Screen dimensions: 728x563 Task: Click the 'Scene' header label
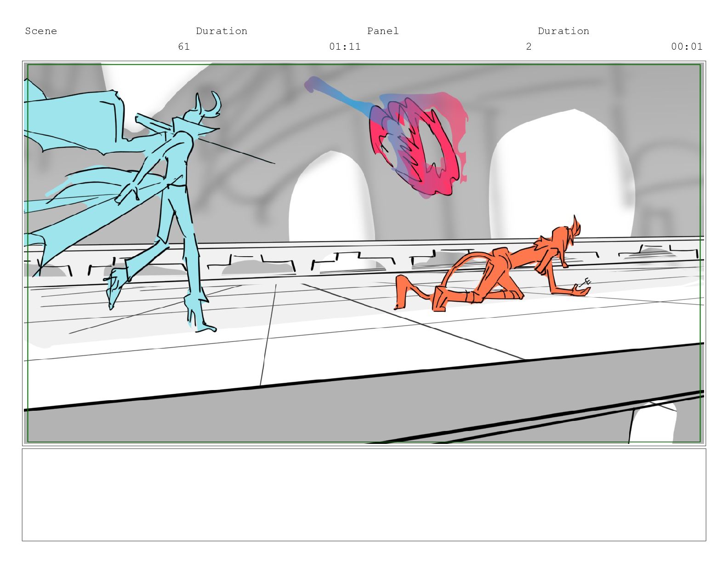[41, 31]
